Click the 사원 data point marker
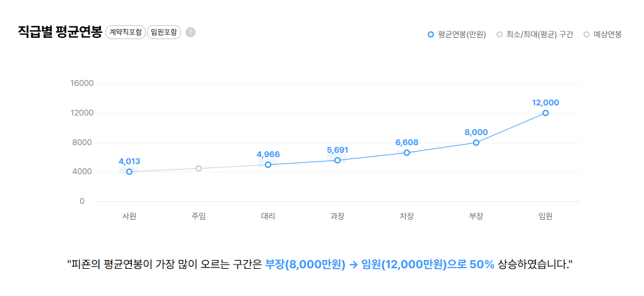This screenshot has height=296, width=644. (129, 172)
